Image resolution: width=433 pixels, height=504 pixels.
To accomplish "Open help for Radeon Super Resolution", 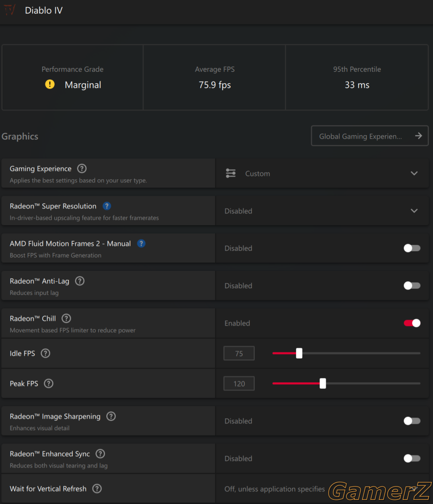I will pos(107,206).
